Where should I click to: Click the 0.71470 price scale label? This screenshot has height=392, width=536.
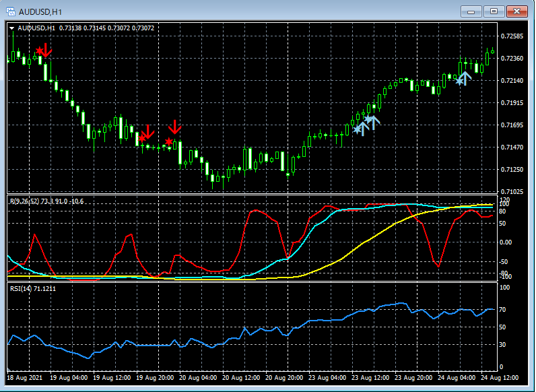click(512, 148)
